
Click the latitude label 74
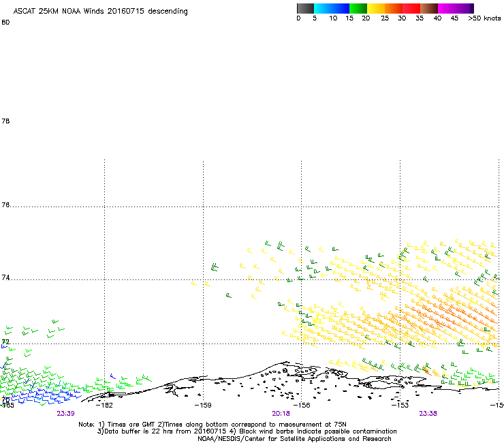[x=5, y=277]
